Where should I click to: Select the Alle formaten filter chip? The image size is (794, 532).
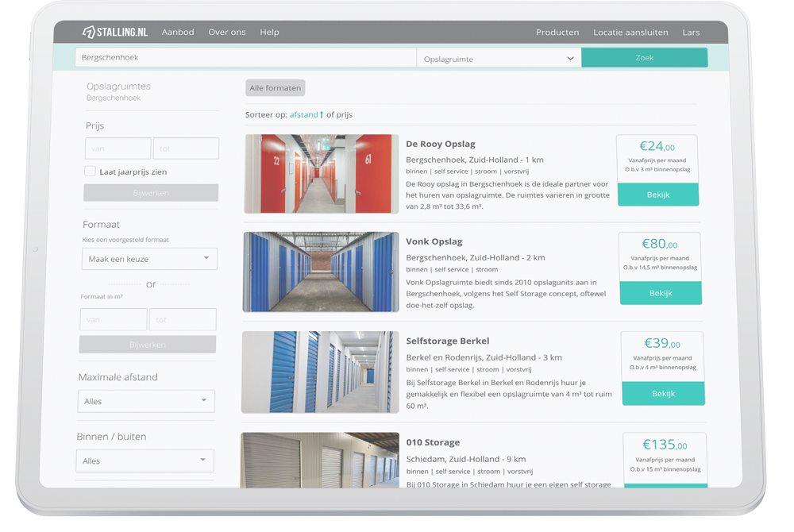(275, 87)
